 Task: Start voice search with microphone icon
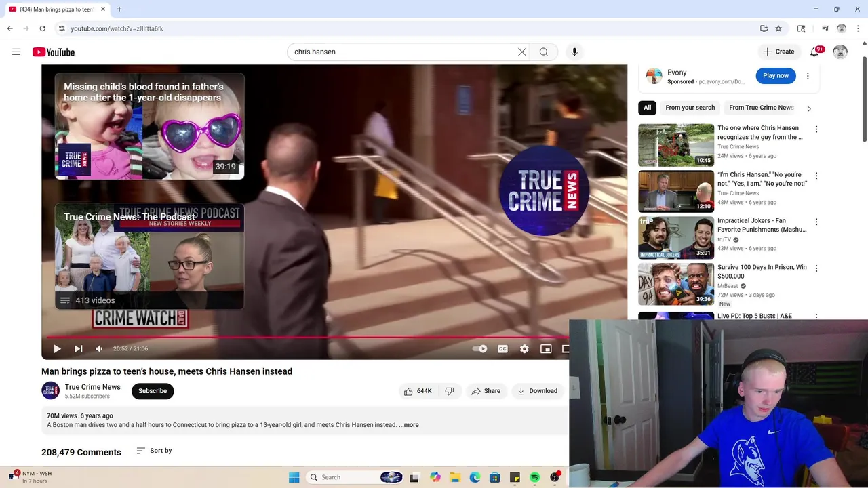(x=574, y=52)
